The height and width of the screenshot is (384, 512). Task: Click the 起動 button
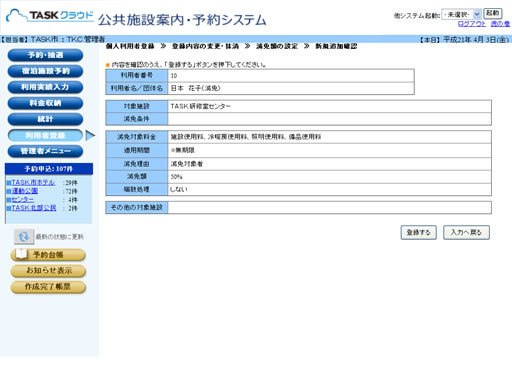(492, 14)
